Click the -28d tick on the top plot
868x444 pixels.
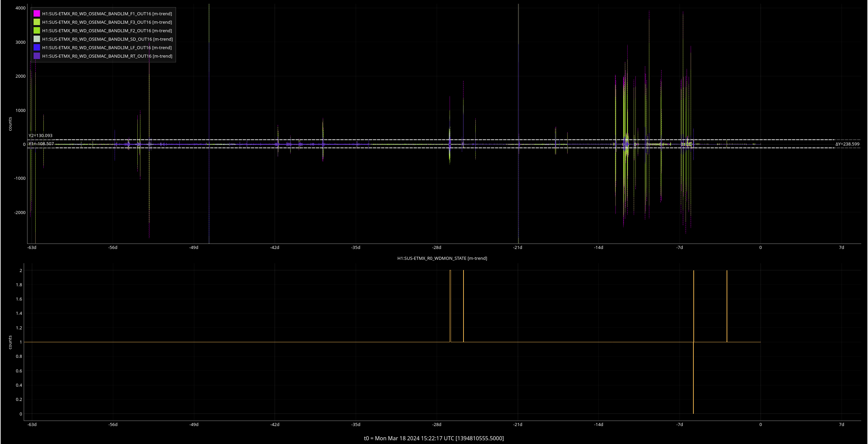pos(436,247)
